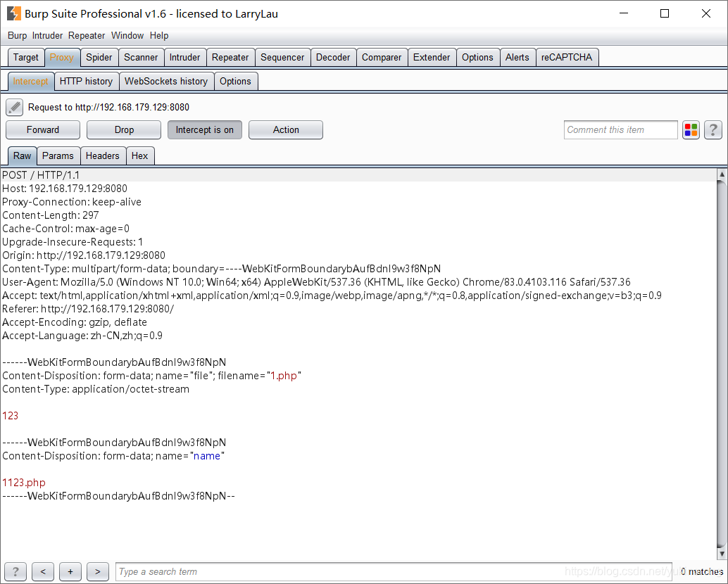Image resolution: width=728 pixels, height=584 pixels.
Task: Click the Upgrade-Insecure-Requests header line
Action: point(73,242)
